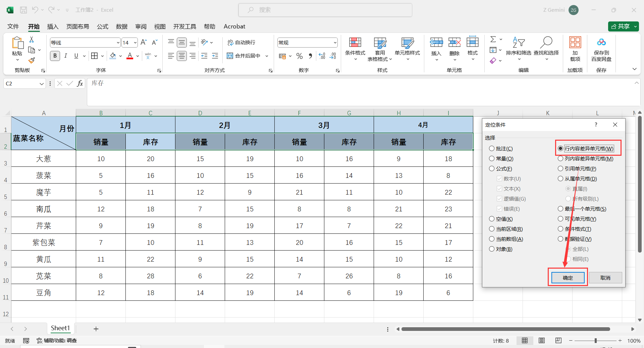
Task: Click the Wrap Text (自动换行) button
Action: (x=241, y=43)
